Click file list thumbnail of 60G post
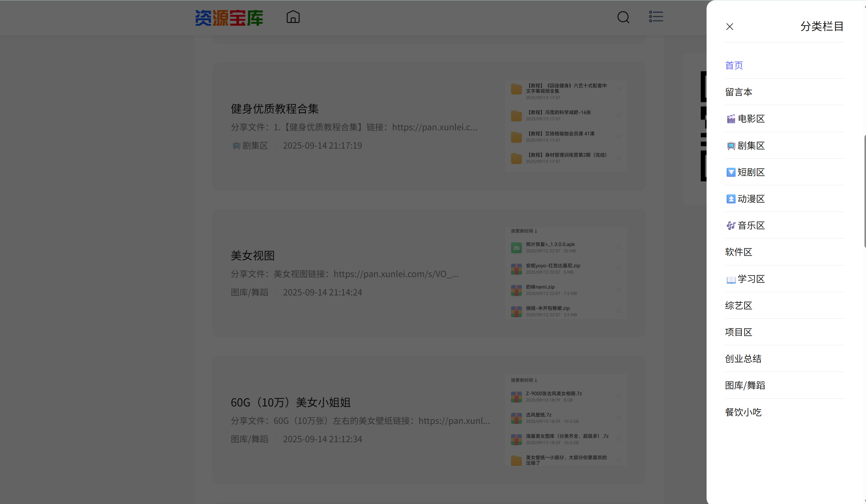Screen dimensions: 866x504 click(566, 420)
